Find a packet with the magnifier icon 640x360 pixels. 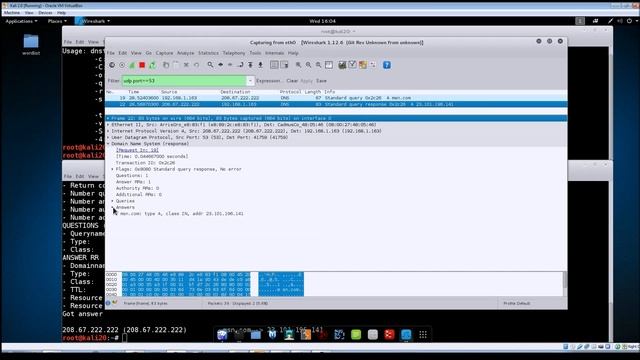210,65
